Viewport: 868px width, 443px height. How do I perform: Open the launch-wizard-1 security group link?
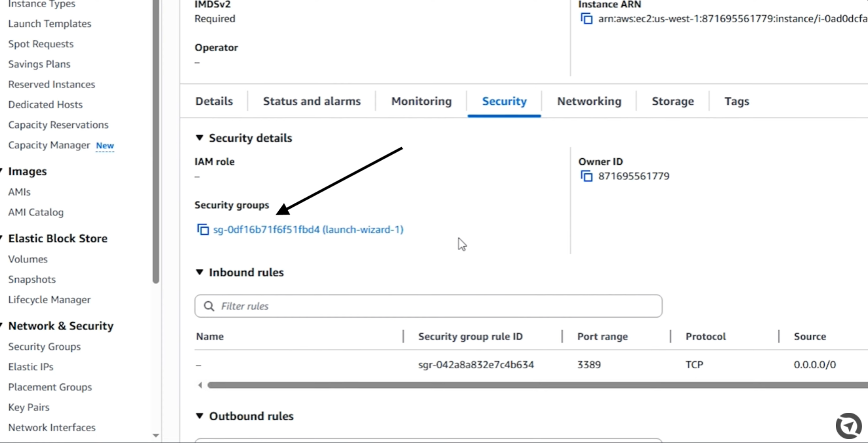click(x=308, y=230)
